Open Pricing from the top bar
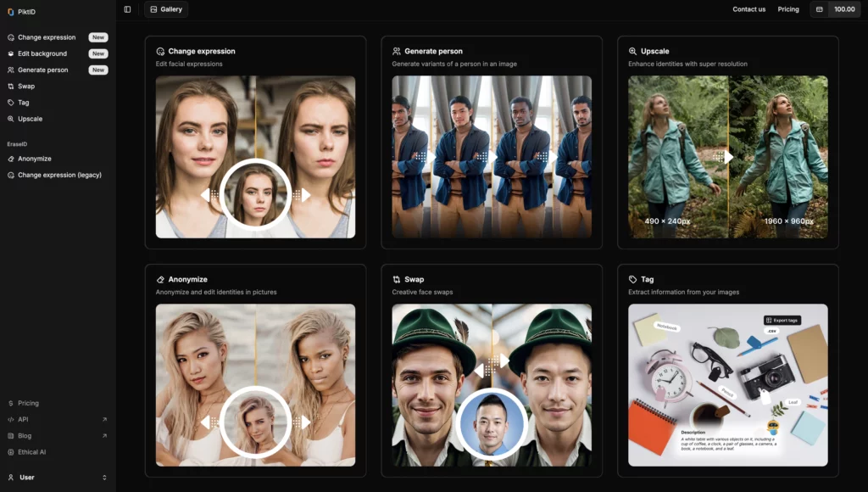Viewport: 868px width, 492px height. click(787, 8)
